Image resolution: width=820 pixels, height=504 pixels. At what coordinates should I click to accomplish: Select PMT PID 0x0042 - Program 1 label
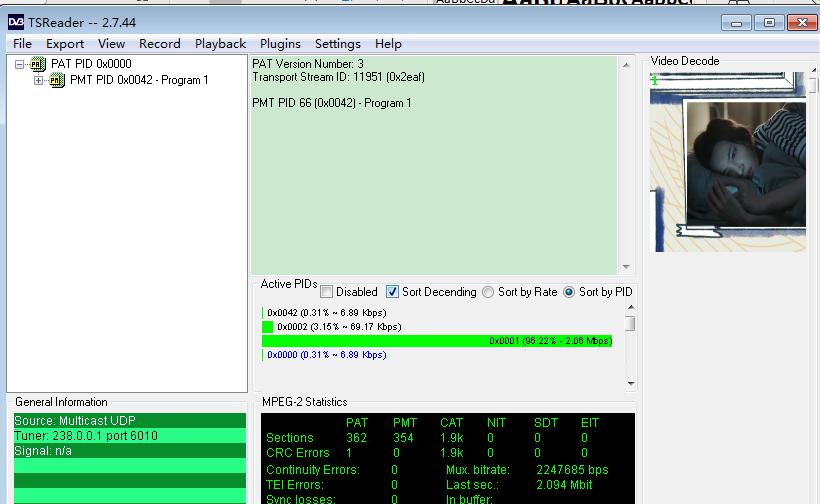(139, 80)
